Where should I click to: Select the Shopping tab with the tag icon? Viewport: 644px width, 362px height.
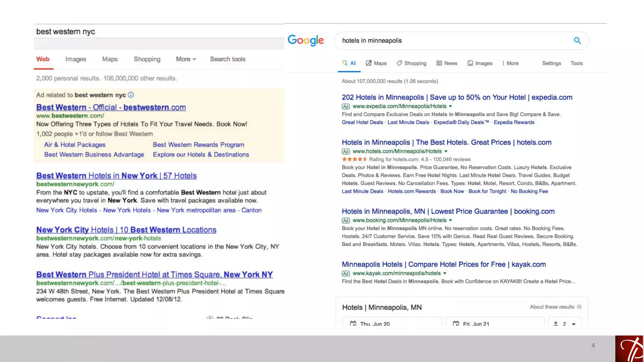point(411,63)
